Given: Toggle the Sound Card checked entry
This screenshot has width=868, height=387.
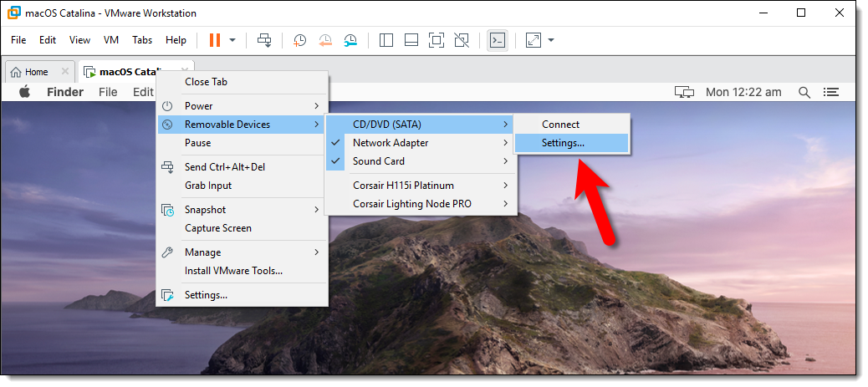Looking at the screenshot, I should click(x=421, y=161).
